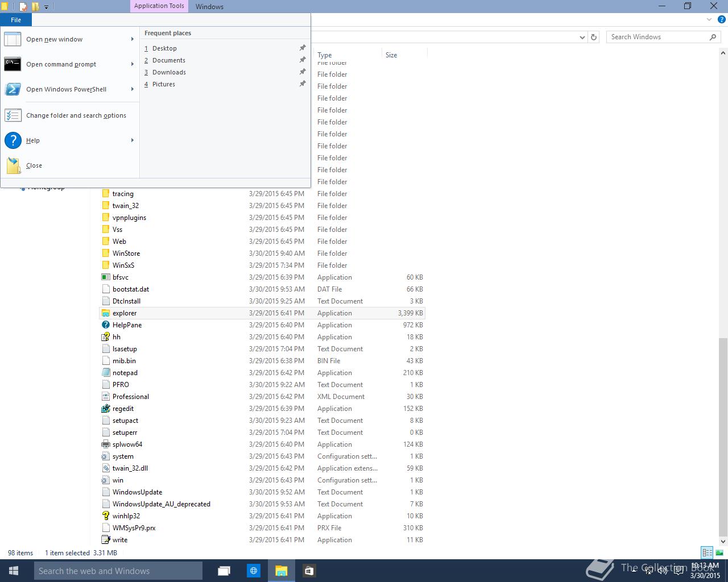Viewport: 728px width, 582px height.
Task: Select the hh application icon
Action: tap(105, 337)
